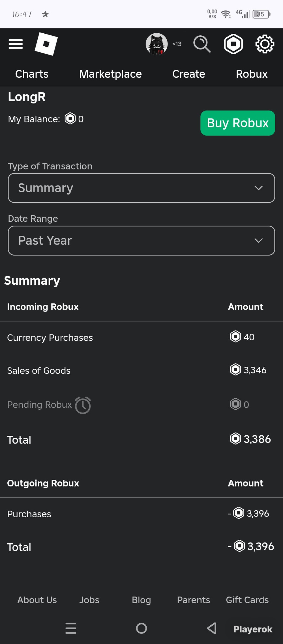Image resolution: width=283 pixels, height=644 pixels.
Task: Tap the Roblox logo icon
Action: click(46, 44)
